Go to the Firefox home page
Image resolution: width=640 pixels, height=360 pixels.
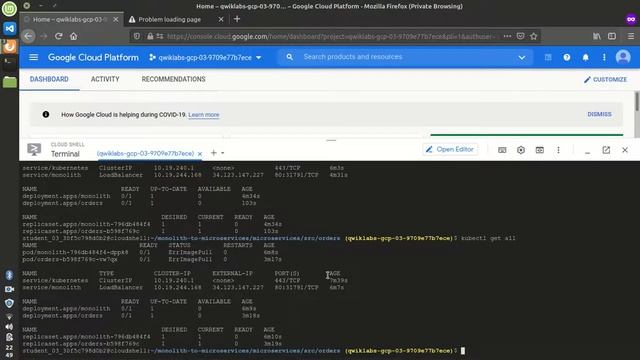(x=73, y=36)
